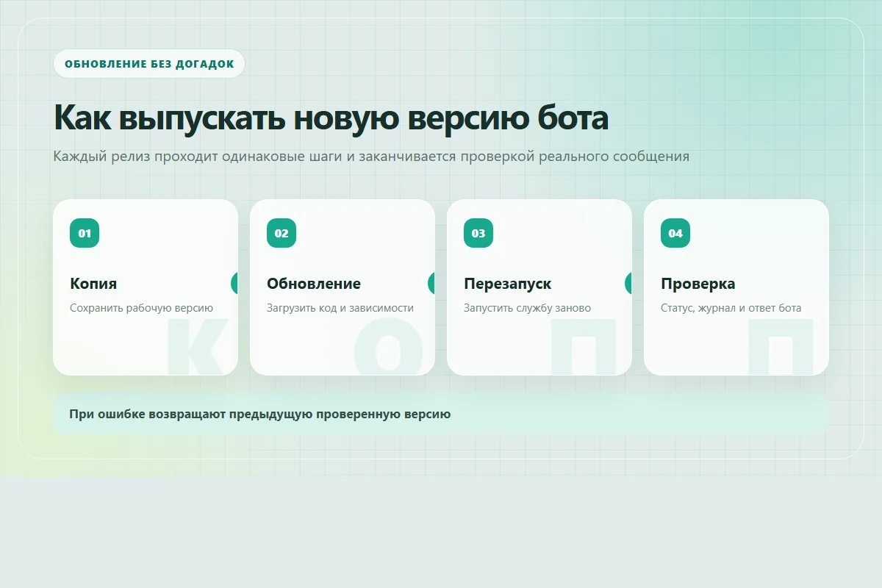The image size is (882, 588).
Task: Click the 02 step badge
Action: tap(282, 233)
